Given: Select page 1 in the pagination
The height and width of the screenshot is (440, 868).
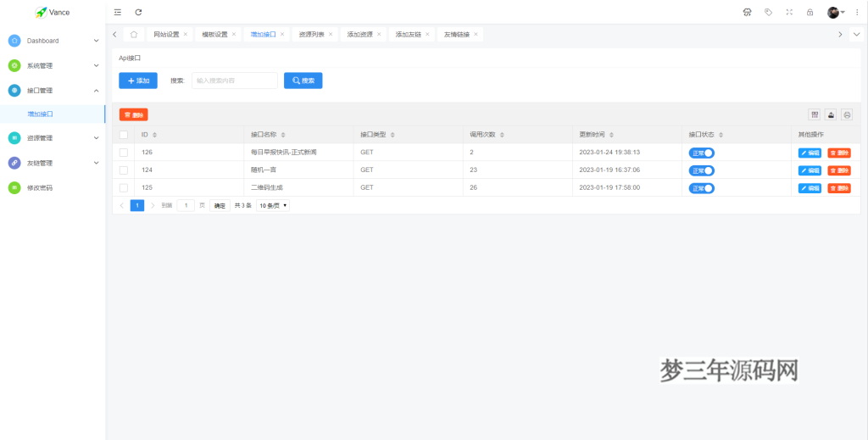Looking at the screenshot, I should click(x=137, y=205).
